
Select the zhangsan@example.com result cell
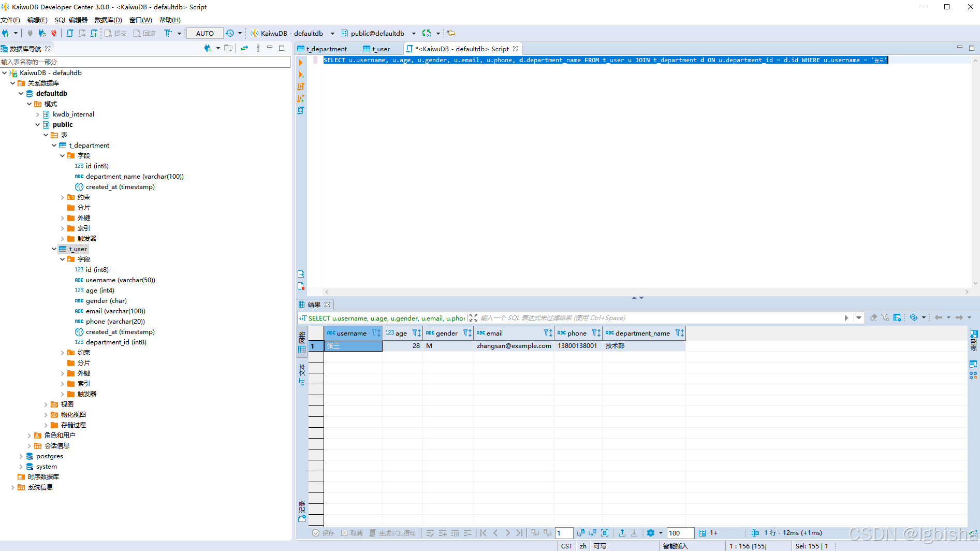(x=514, y=346)
